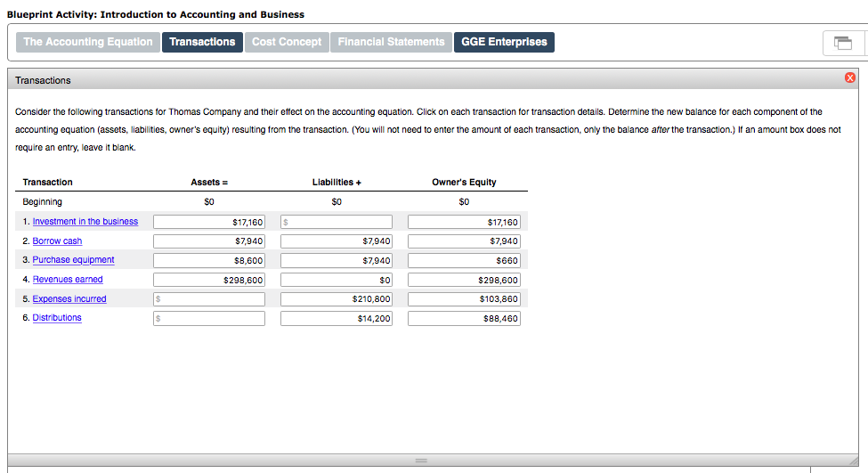Click Assets field for Revenues earned row
Image resolution: width=868 pixels, height=473 pixels.
209,280
